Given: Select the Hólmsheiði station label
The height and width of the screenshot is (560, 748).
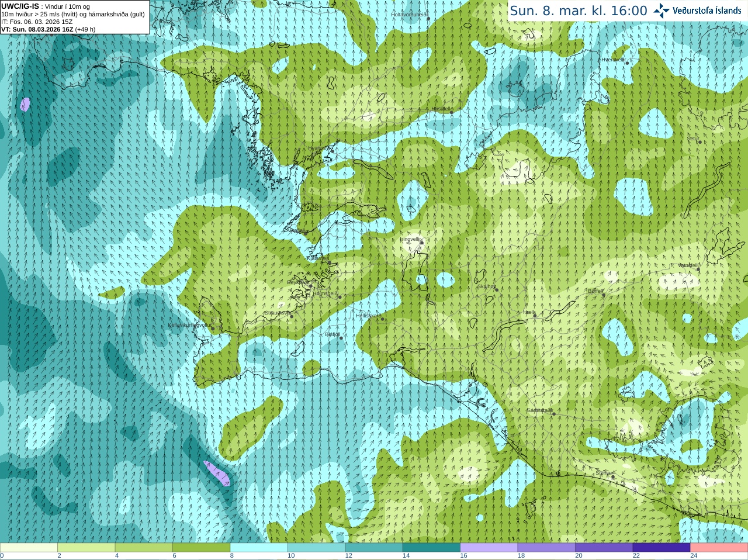Looking at the screenshot, I should pyautogui.click(x=325, y=293).
